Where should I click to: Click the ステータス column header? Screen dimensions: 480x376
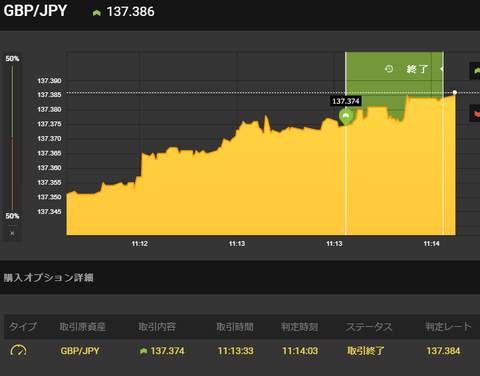[369, 327]
